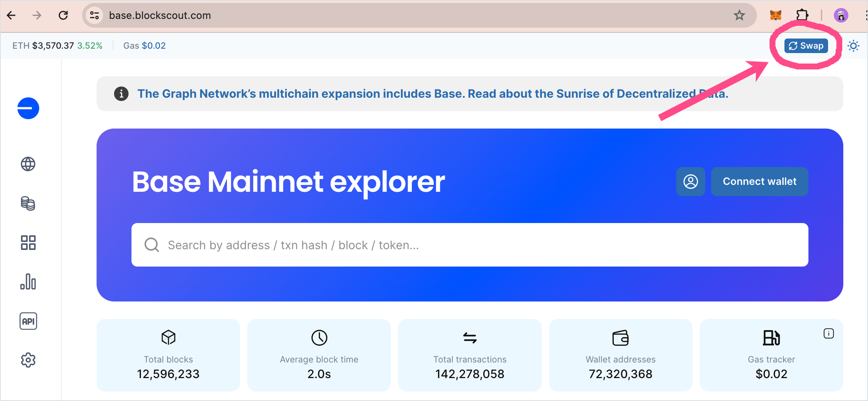Open the Tokens coins menu in sidebar
This screenshot has height=401, width=868.
(28, 203)
